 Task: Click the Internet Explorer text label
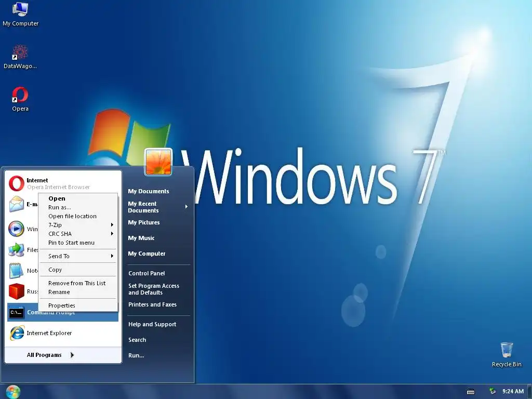[x=49, y=333]
